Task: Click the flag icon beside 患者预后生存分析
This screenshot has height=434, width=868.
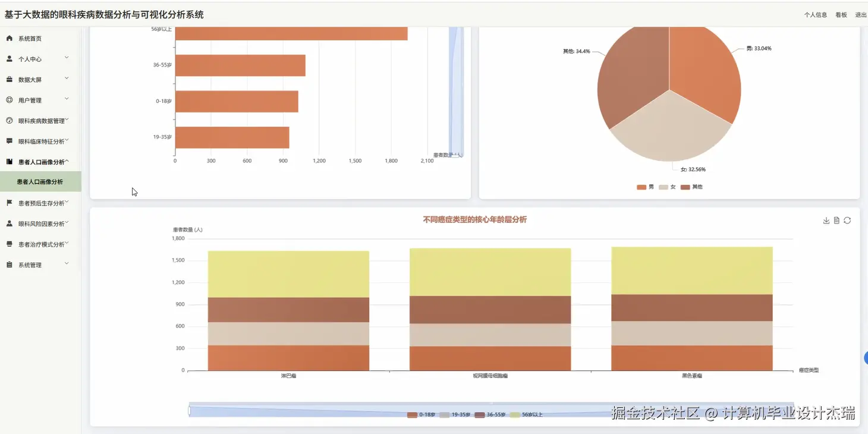Action: click(x=10, y=203)
